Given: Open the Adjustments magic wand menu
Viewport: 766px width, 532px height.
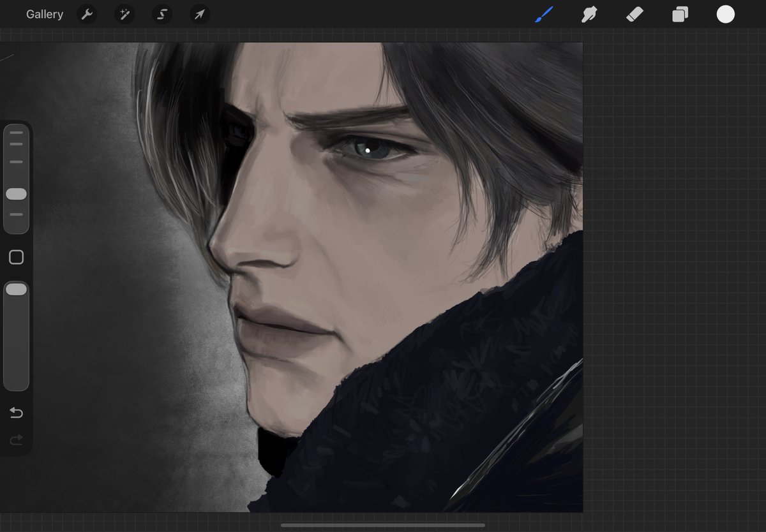Looking at the screenshot, I should point(124,14).
